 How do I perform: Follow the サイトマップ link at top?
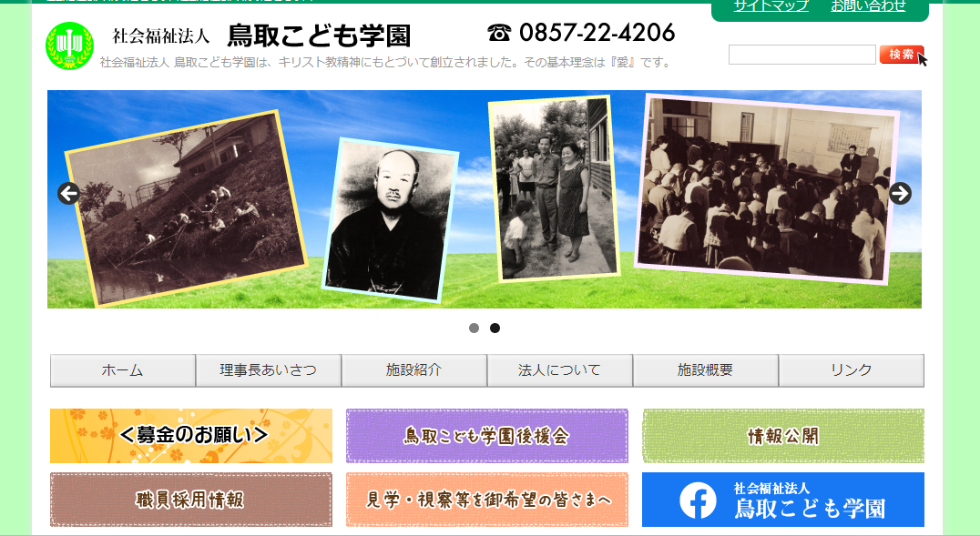(771, 6)
